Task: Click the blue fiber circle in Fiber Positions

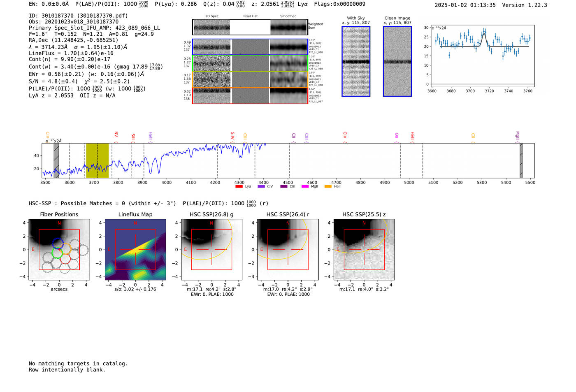Action: [x=58, y=243]
